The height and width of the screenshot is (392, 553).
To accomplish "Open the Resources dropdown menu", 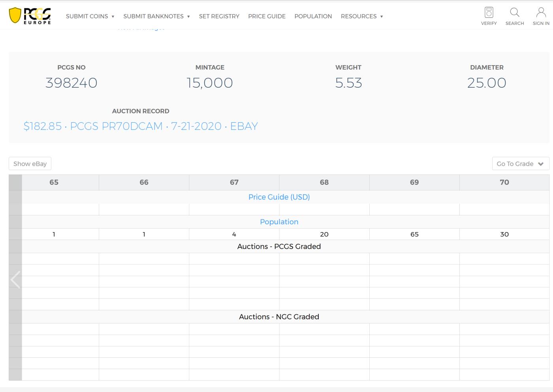I will [x=362, y=16].
